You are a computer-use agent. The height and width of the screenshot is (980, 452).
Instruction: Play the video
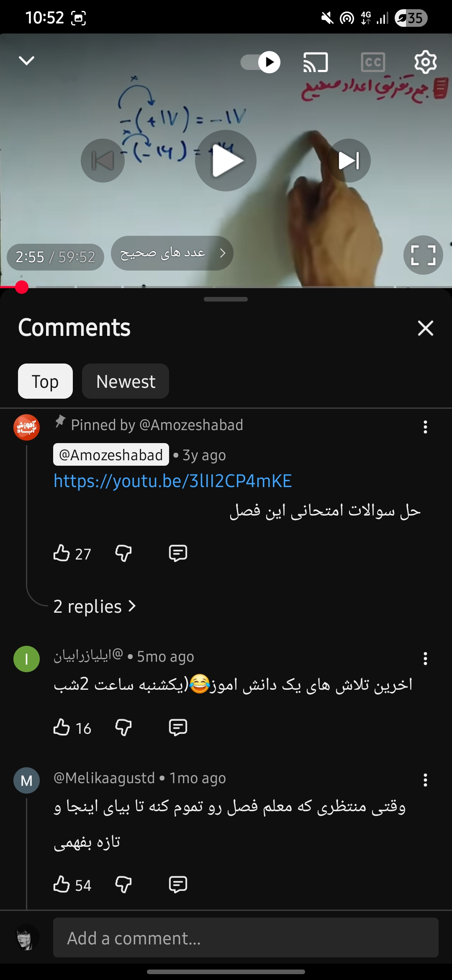tap(226, 161)
